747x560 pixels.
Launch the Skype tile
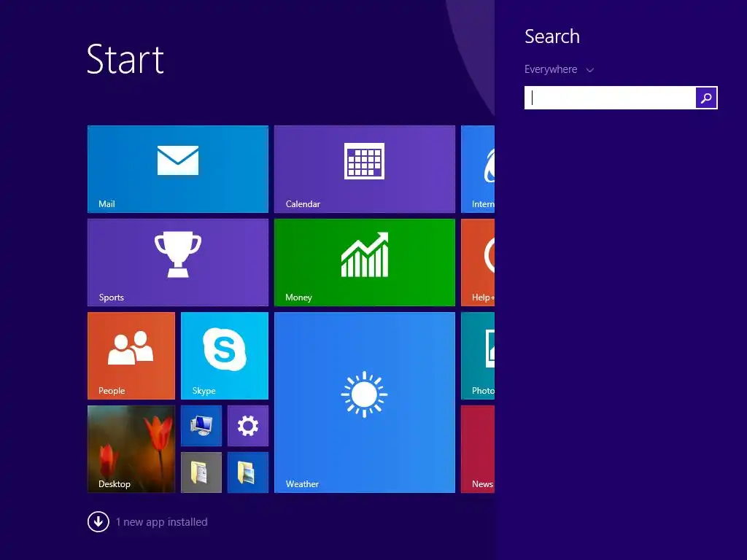(x=225, y=356)
